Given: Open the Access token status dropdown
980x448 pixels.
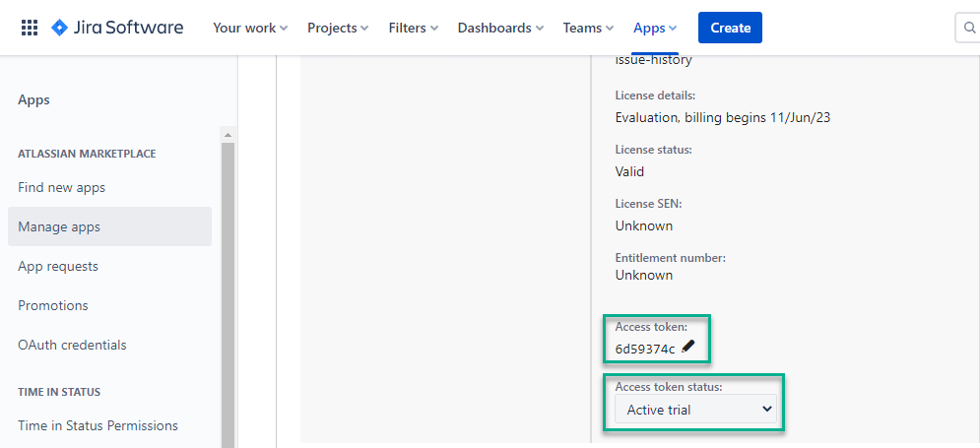Looking at the screenshot, I should (x=695, y=410).
